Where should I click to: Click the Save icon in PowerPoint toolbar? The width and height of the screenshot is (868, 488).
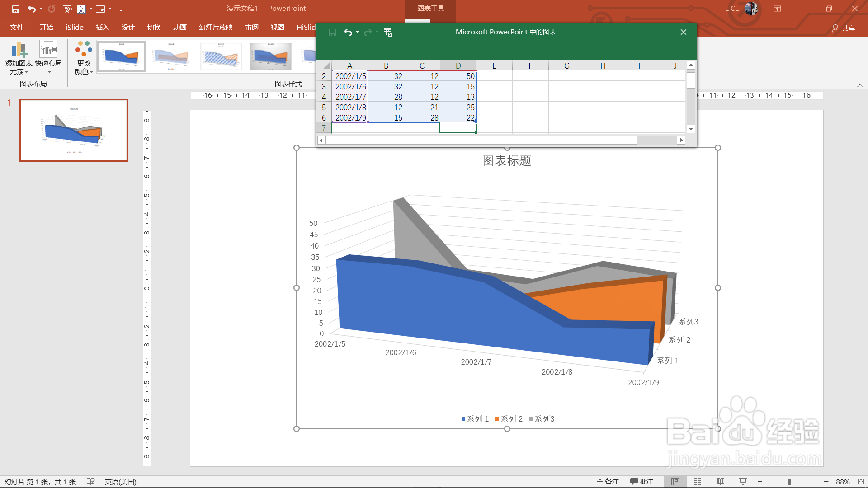click(16, 9)
